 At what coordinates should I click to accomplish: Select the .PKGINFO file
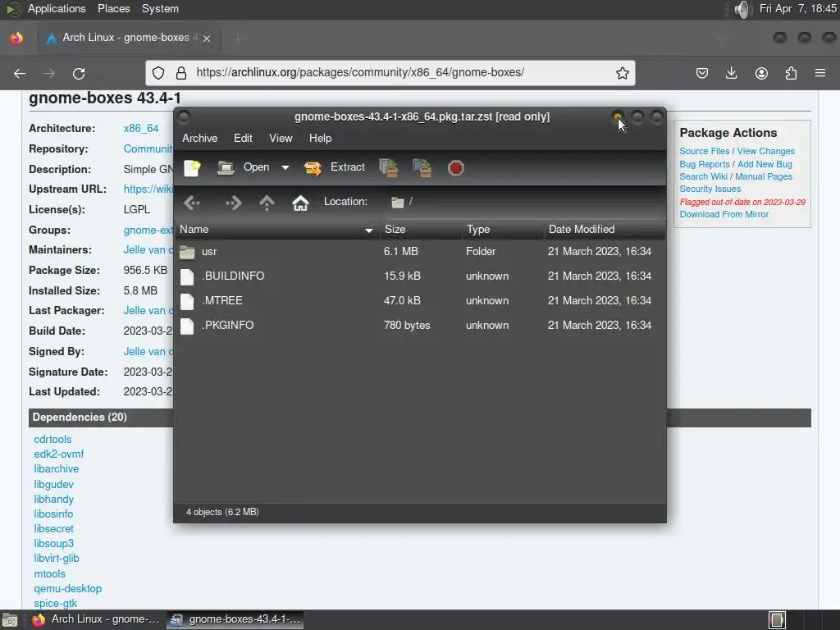[420, 325]
